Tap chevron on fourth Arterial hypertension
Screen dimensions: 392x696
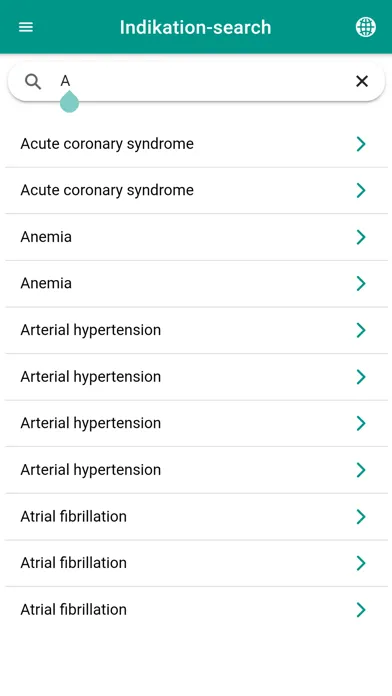tap(361, 470)
